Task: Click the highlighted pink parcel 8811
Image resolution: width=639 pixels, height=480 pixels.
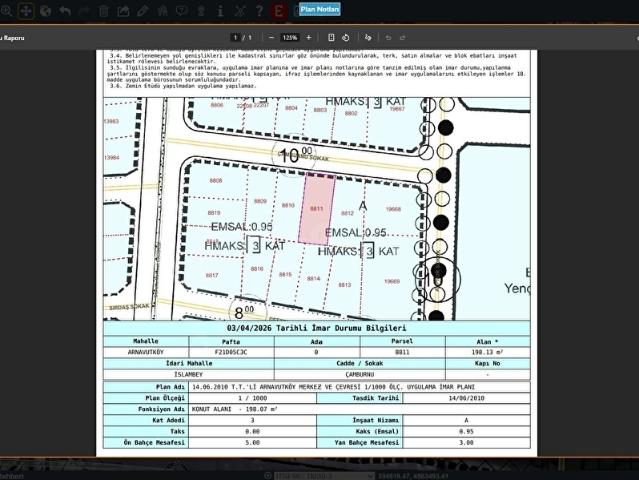Action: point(317,209)
